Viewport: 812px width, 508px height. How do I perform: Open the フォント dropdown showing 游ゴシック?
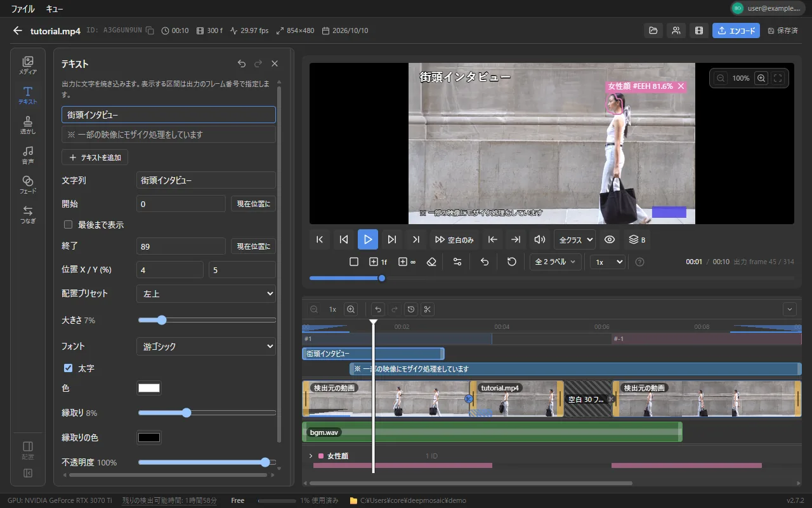tap(206, 346)
